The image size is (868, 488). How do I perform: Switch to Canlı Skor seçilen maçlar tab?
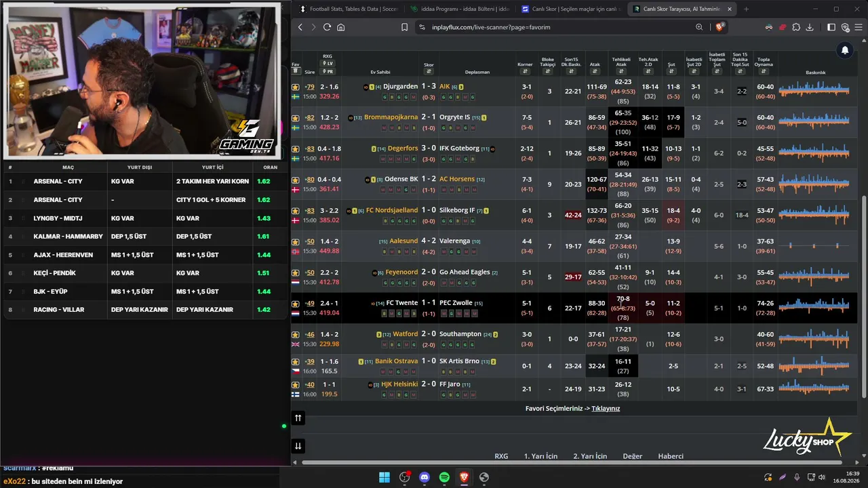571,9
